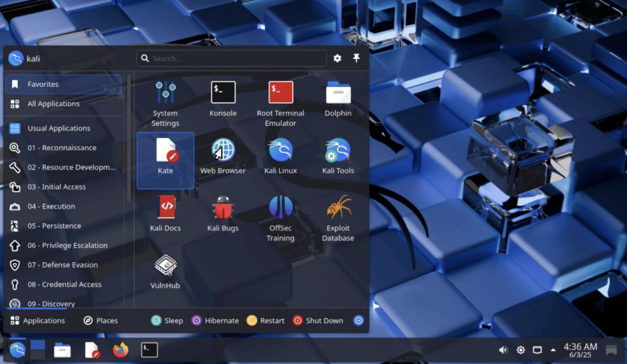Open terminal from the taskbar
The image size is (627, 364).
[x=149, y=350]
